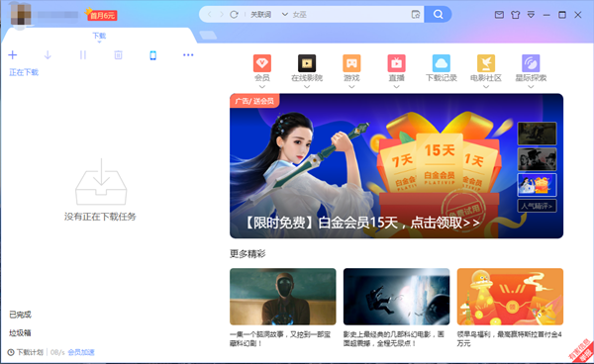Select the 下载 tab

tap(99, 36)
